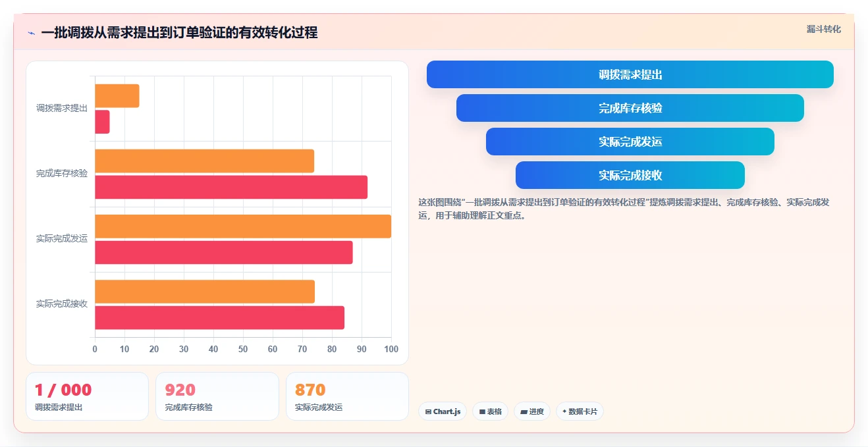Click the 表格 tag chip
This screenshot has height=447, width=868.
(490, 411)
